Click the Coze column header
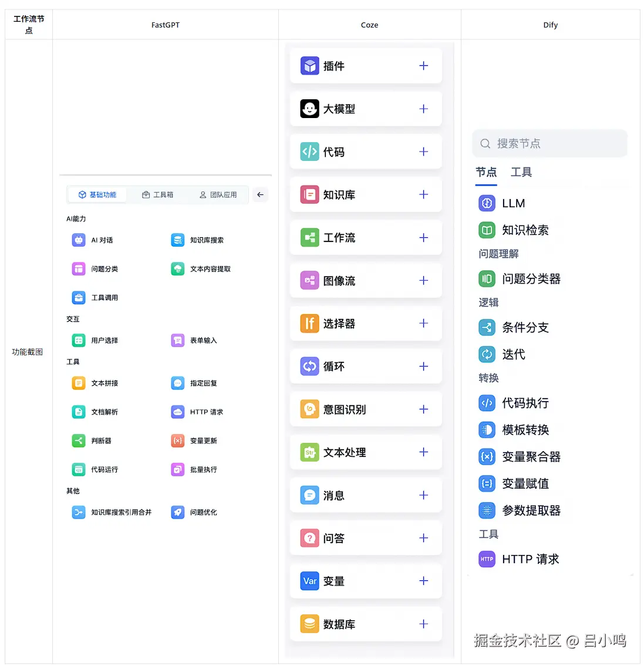 369,25
